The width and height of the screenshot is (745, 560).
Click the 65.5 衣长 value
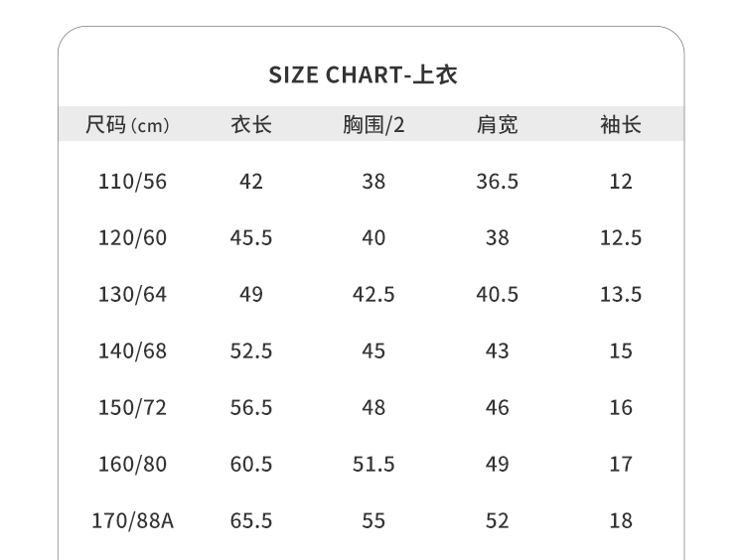pyautogui.click(x=251, y=521)
